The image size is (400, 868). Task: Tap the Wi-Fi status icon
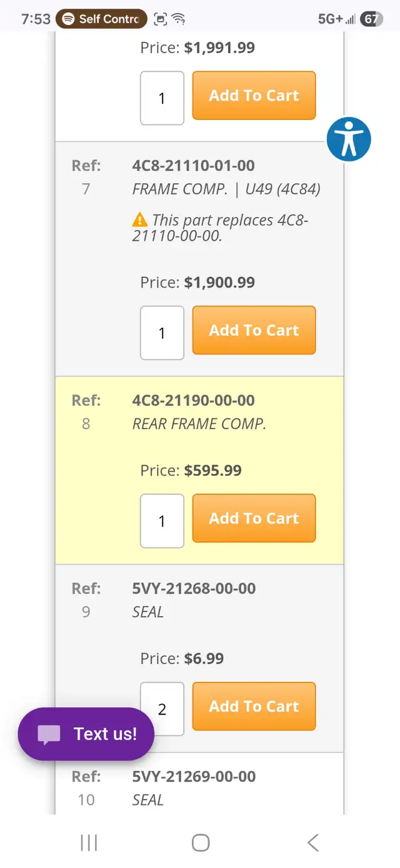[x=179, y=19]
